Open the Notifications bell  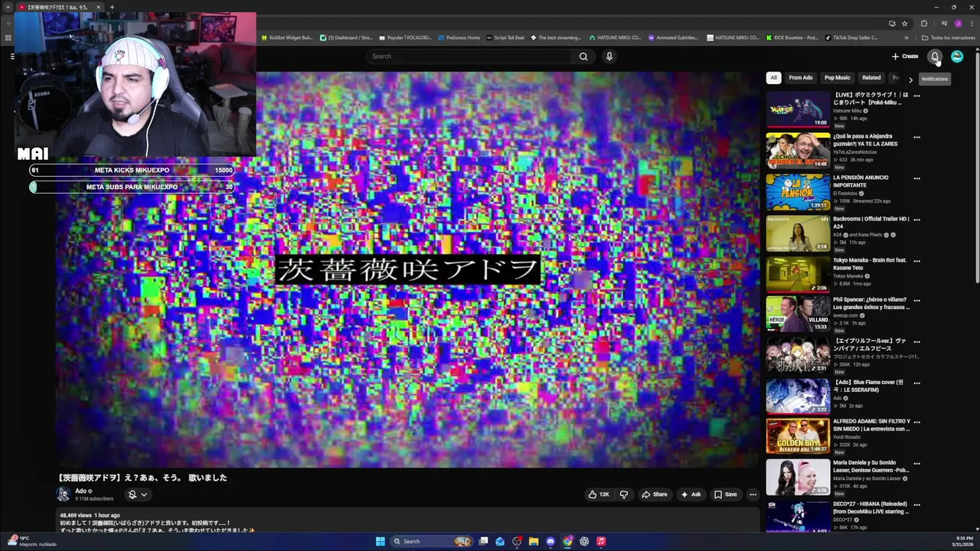point(935,56)
